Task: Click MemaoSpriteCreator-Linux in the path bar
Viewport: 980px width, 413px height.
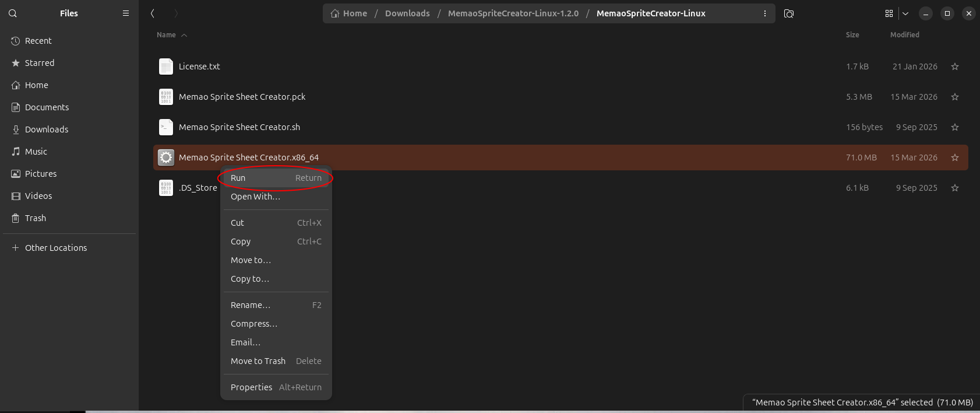Action: [x=651, y=13]
